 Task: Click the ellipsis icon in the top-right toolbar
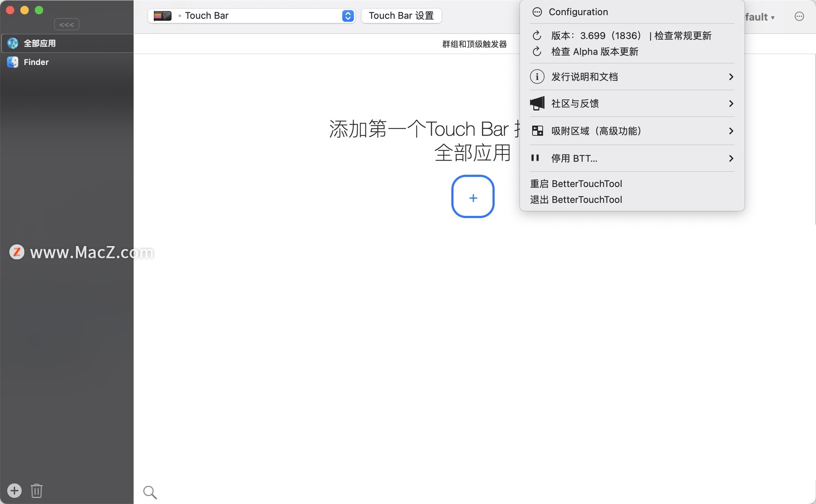(x=799, y=17)
